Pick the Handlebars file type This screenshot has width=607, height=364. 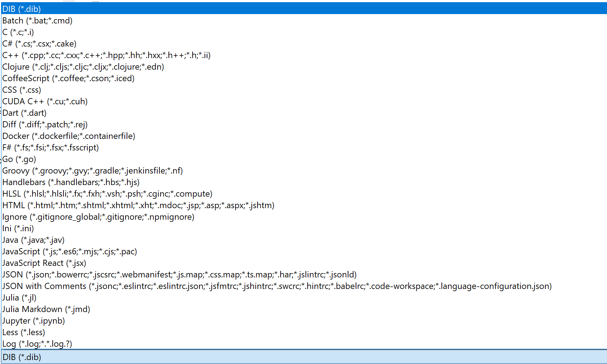tap(304, 182)
